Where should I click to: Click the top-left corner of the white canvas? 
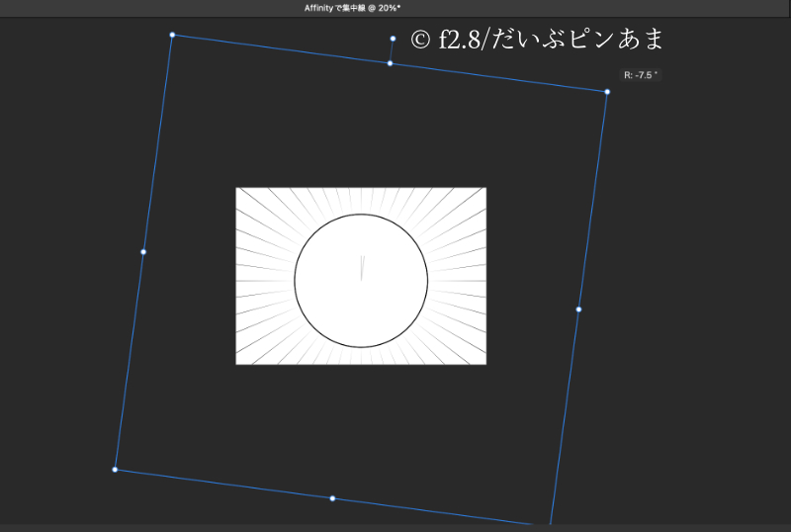tap(237, 189)
